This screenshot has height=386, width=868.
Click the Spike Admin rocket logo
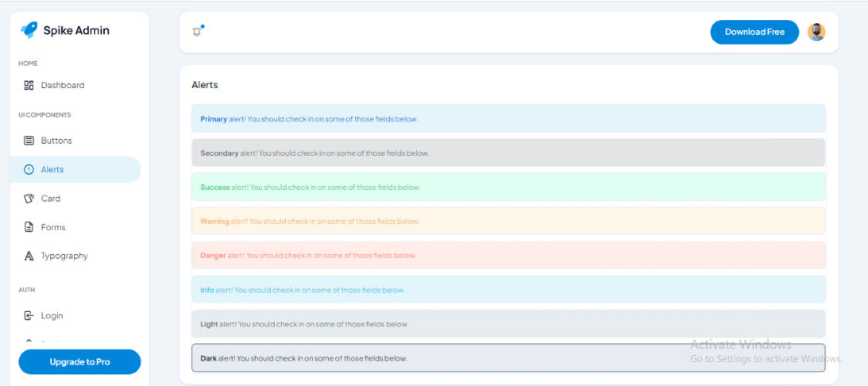tap(29, 30)
